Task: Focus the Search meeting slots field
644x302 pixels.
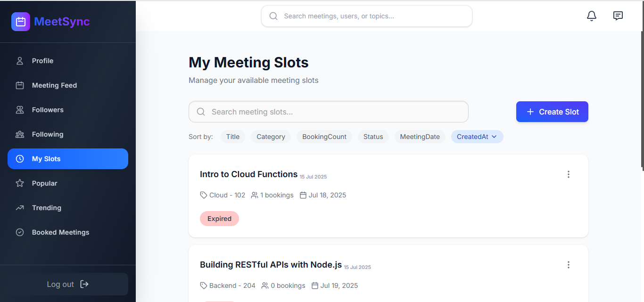Action: tap(328, 112)
